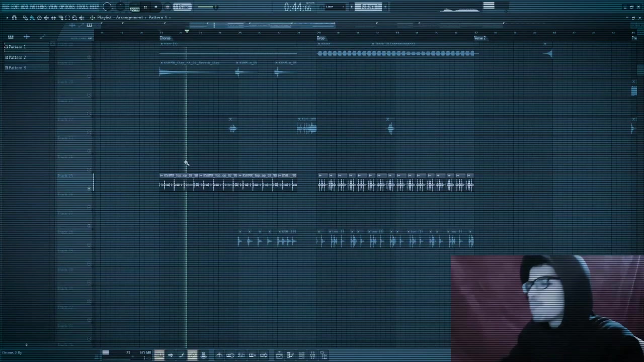Toggle typing keyboard to piano
Image resolution: width=644 pixels, height=362 pixels.
pos(159,355)
